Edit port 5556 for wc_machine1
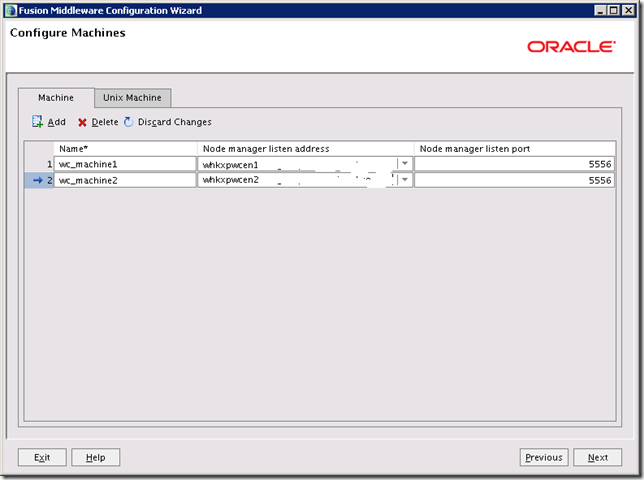Screen dimensions: 644x480 tap(514, 164)
